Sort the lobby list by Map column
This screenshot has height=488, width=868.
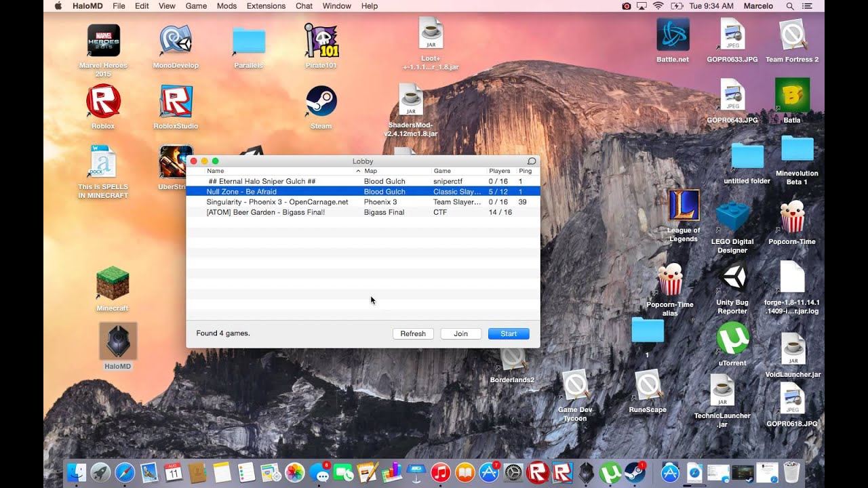click(x=397, y=171)
